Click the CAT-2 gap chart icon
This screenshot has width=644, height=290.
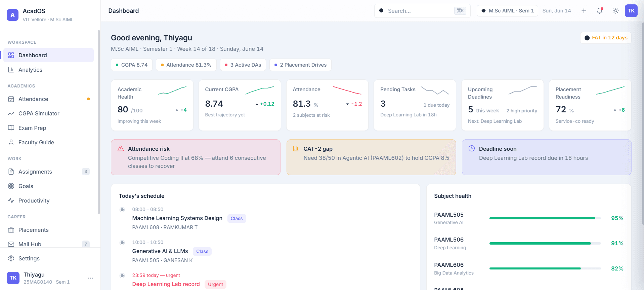click(x=296, y=148)
